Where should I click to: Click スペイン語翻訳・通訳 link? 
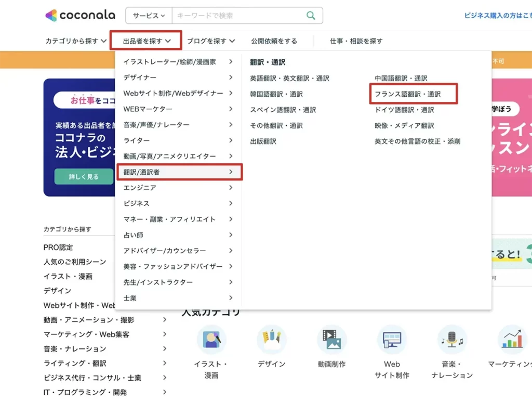pyautogui.click(x=283, y=110)
